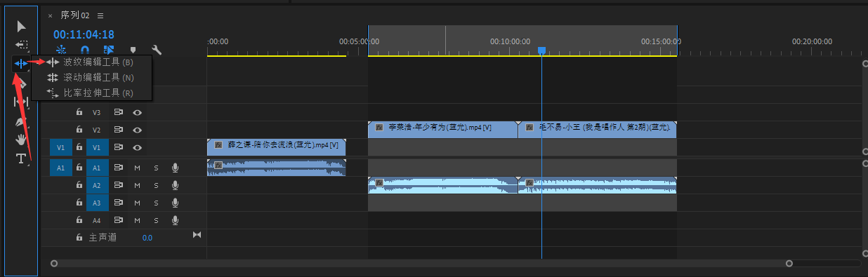Click the master track meter icon
The height and width of the screenshot is (277, 868).
(x=197, y=235)
